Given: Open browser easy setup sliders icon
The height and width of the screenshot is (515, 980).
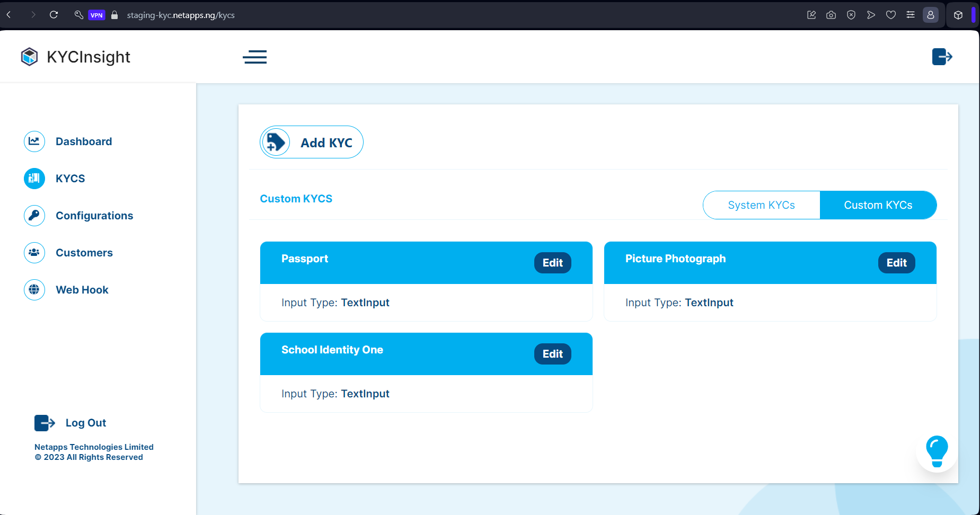Looking at the screenshot, I should coord(911,15).
